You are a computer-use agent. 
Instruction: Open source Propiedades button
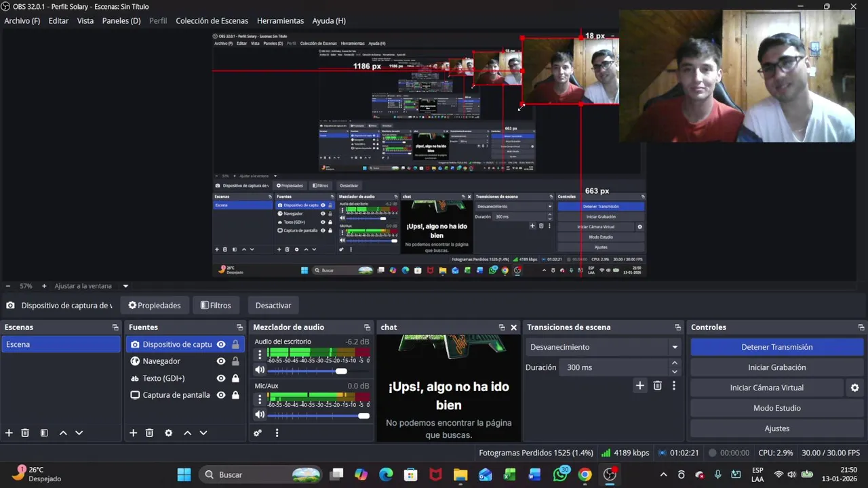(155, 306)
